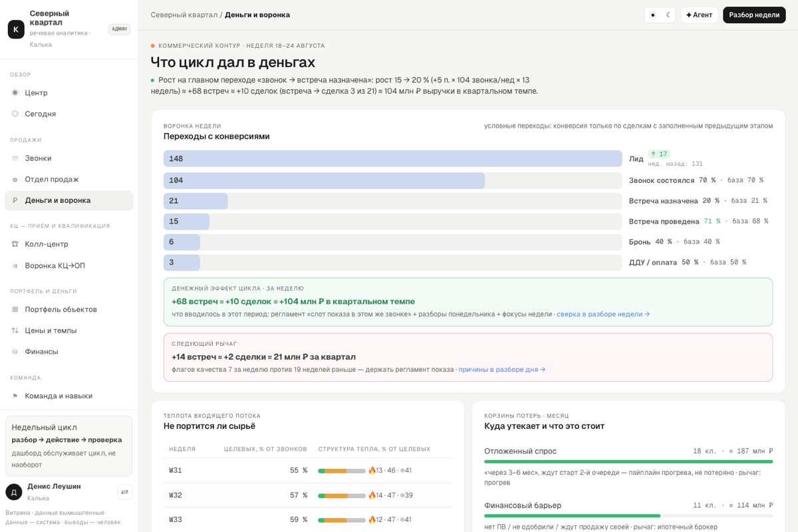The image size is (798, 532).
Task: Go to the Звонки section
Action: click(x=69, y=158)
